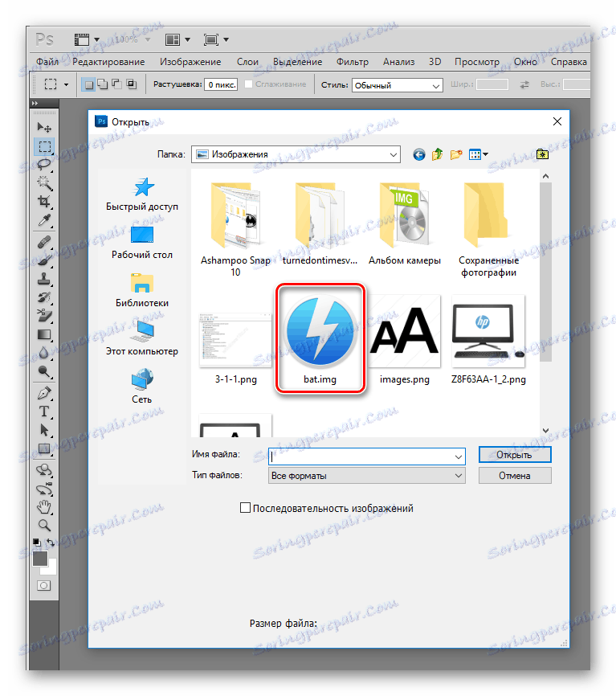The image size is (616, 696).
Task: Create a new folder in dialog
Action: pos(456,154)
